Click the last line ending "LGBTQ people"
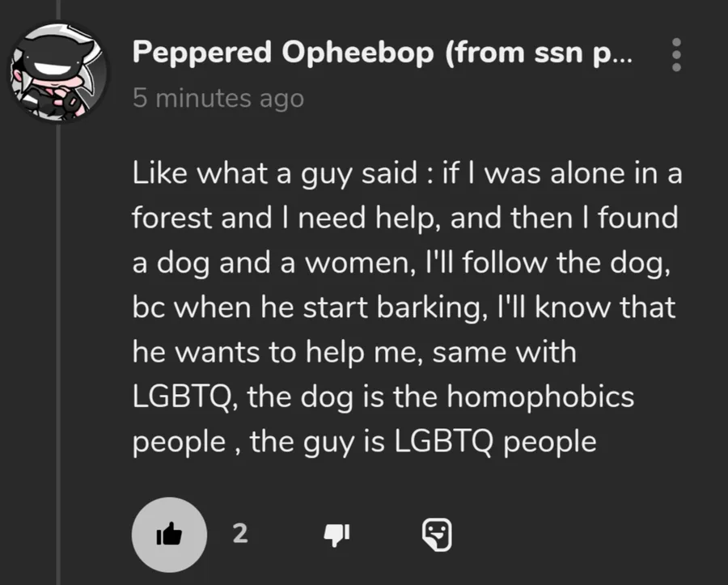The width and height of the screenshot is (728, 585). (364, 442)
